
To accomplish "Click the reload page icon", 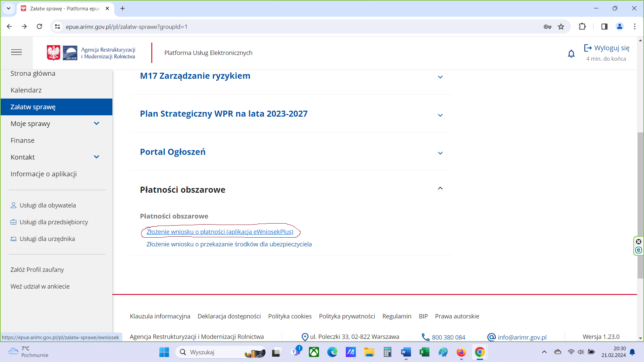I will [x=40, y=26].
